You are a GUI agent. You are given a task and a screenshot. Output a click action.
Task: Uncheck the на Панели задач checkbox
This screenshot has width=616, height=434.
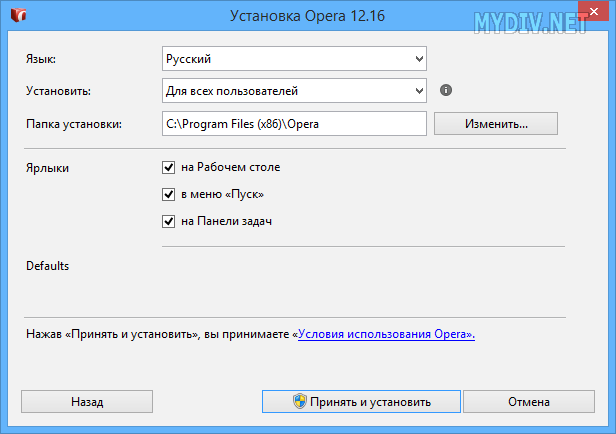169,221
